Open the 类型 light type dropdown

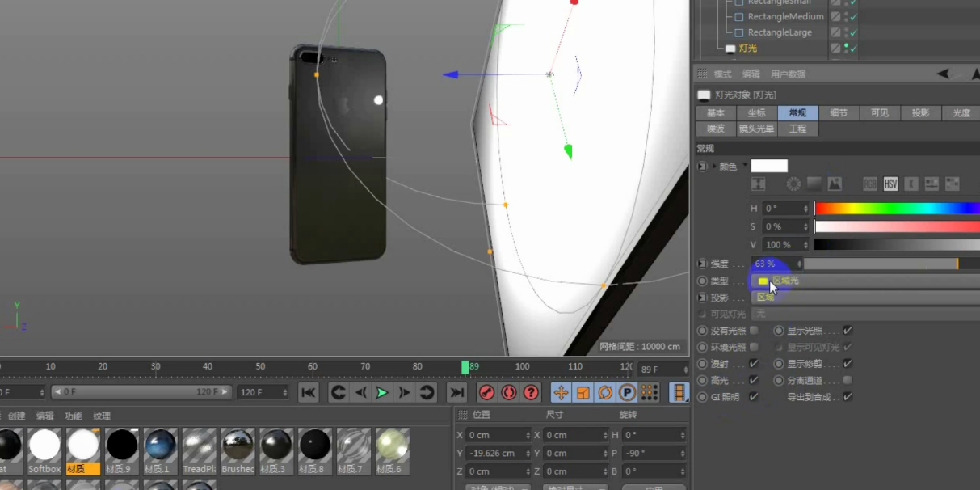click(865, 281)
